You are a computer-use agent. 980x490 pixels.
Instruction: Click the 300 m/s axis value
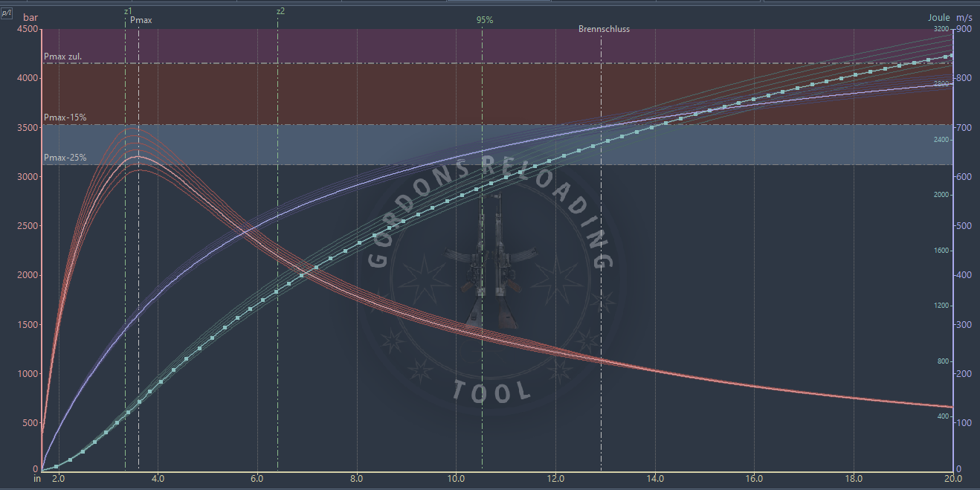(x=964, y=325)
